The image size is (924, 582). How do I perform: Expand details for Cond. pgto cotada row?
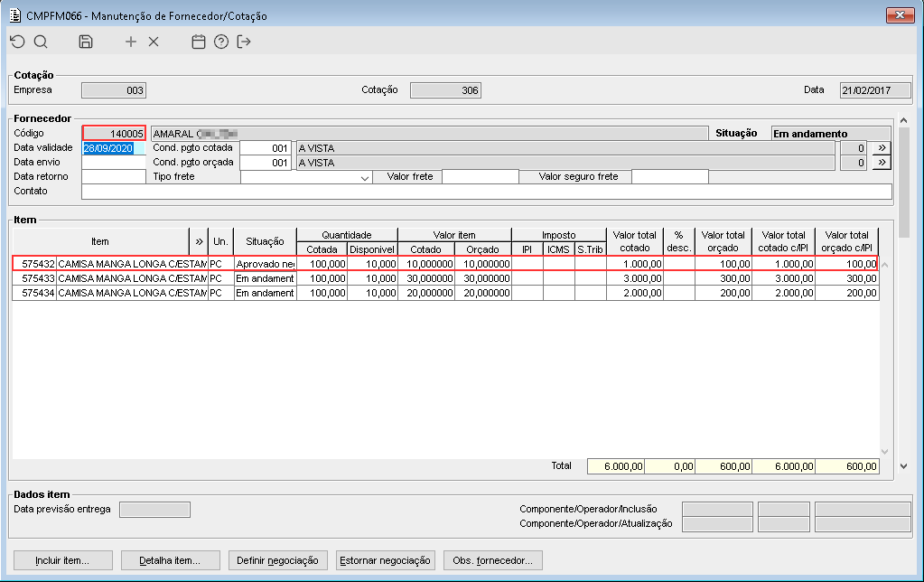point(882,148)
